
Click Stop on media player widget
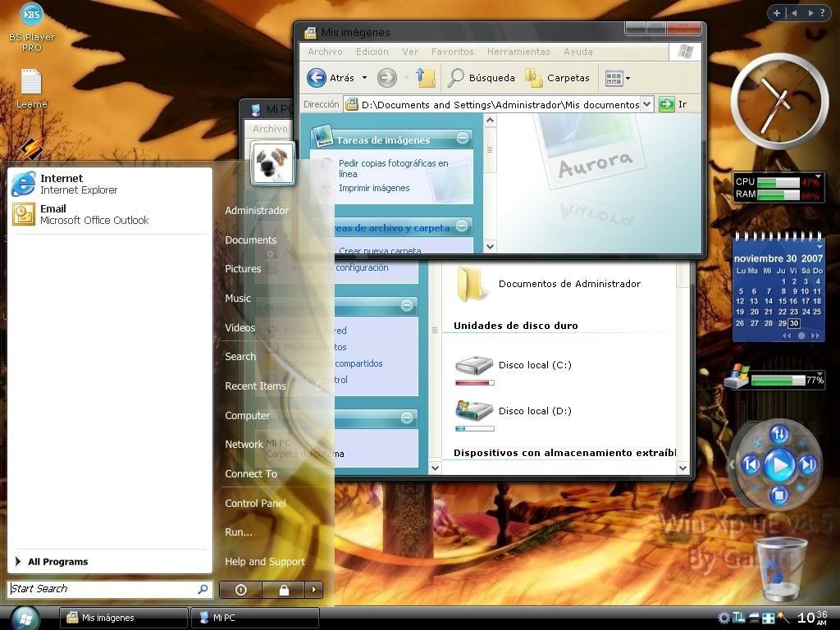click(779, 495)
